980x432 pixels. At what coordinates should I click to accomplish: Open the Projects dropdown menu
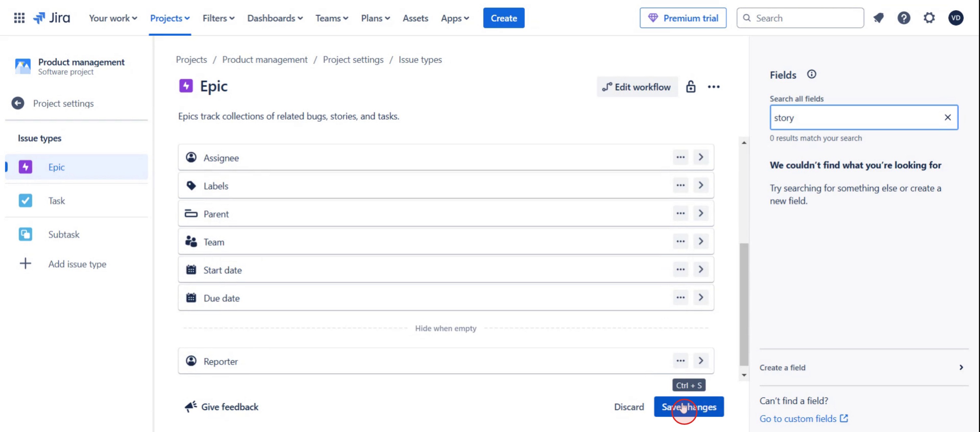click(x=170, y=18)
